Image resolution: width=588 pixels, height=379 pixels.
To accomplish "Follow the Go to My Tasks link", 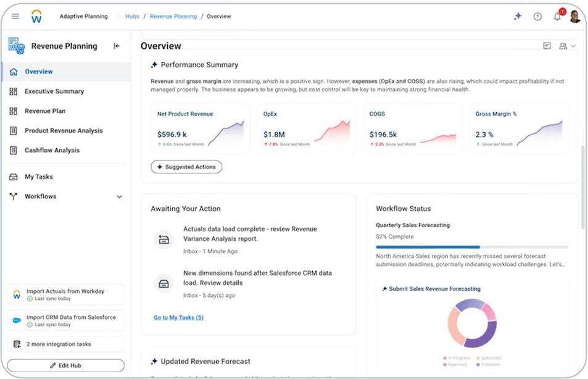I will [x=178, y=317].
